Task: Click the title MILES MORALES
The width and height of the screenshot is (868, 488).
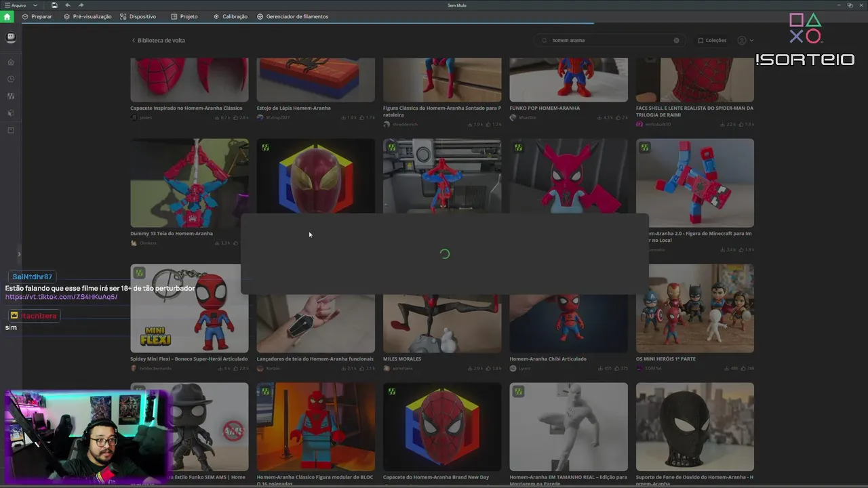Action: [x=402, y=359]
